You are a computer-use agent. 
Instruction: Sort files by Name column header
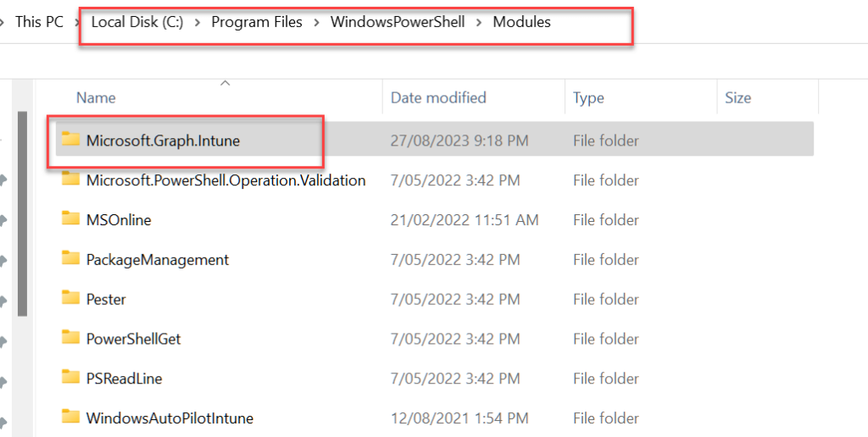(x=96, y=98)
